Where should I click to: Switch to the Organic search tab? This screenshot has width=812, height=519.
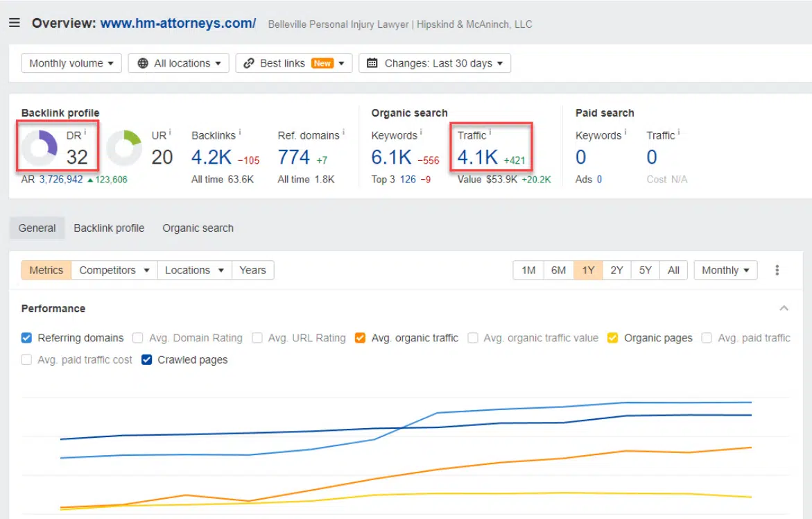(x=198, y=228)
